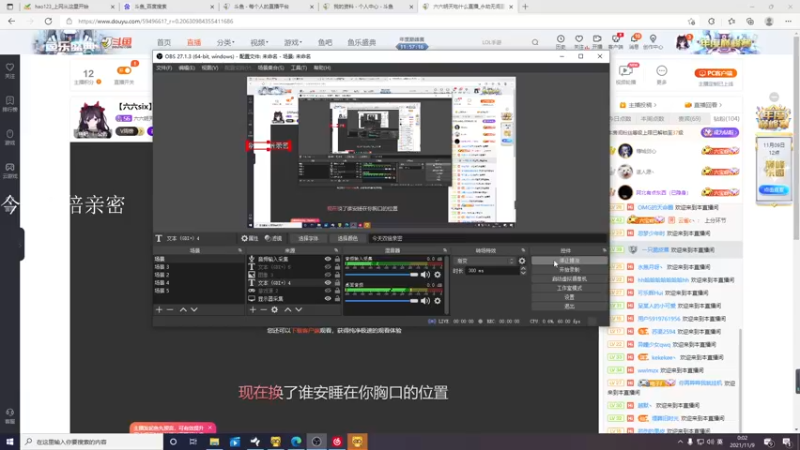This screenshot has height=450, width=800.
Task: Move scene down in the OBS scenes panel
Action: tap(194, 310)
